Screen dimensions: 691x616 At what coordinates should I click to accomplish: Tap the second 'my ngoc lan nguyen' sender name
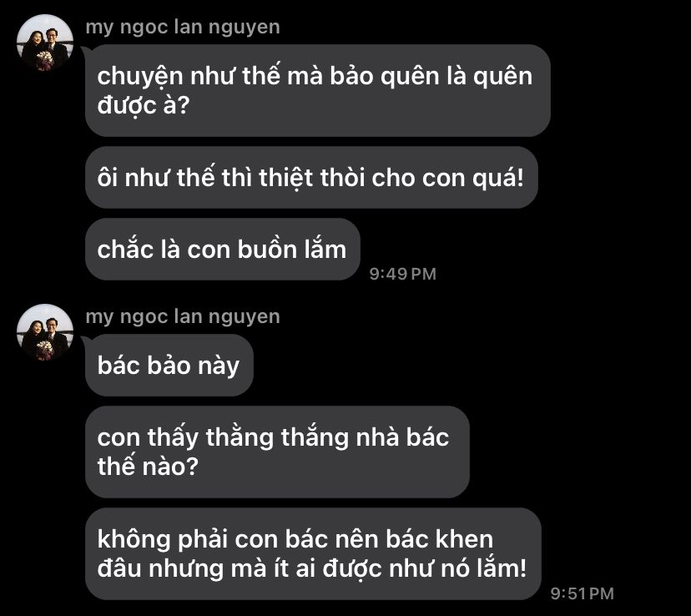[x=183, y=317]
